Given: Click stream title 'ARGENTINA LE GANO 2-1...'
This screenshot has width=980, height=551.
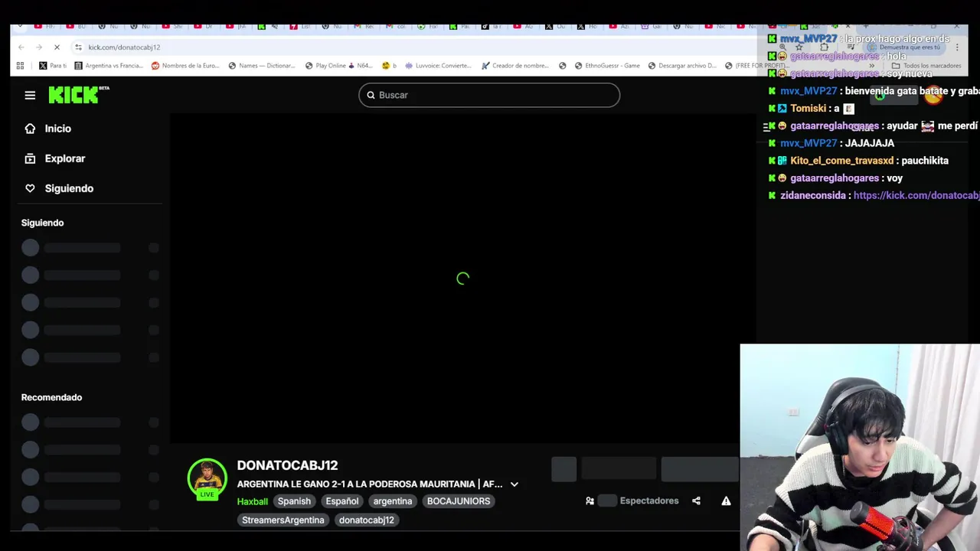Looking at the screenshot, I should tap(370, 484).
